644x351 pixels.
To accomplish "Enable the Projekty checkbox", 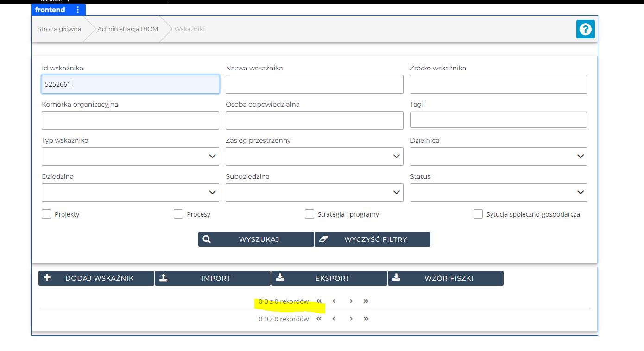I will [46, 214].
